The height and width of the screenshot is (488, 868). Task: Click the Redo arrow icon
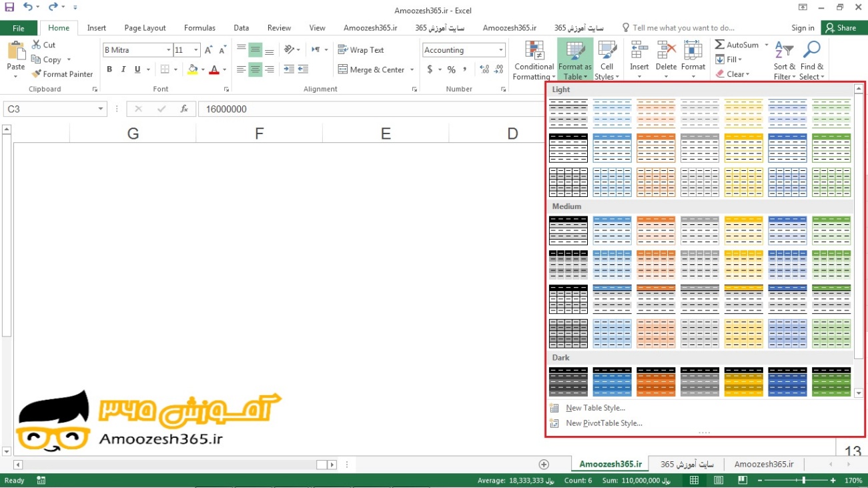click(x=53, y=7)
